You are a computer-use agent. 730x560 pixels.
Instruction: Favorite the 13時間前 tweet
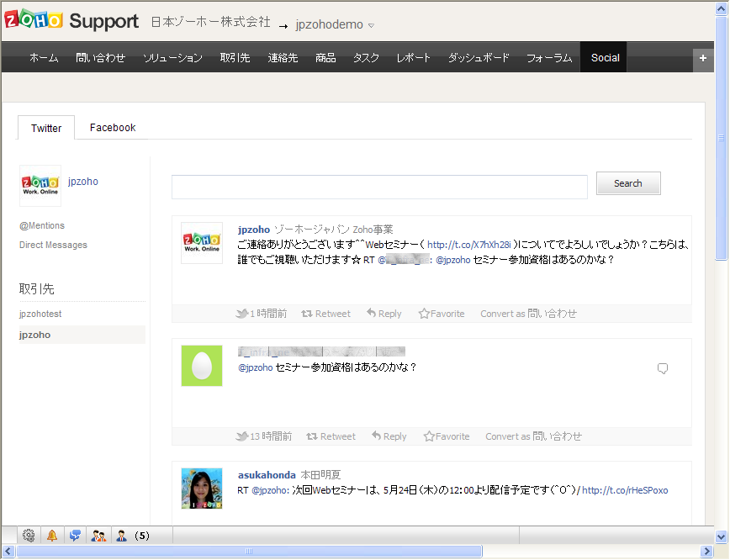tap(447, 436)
